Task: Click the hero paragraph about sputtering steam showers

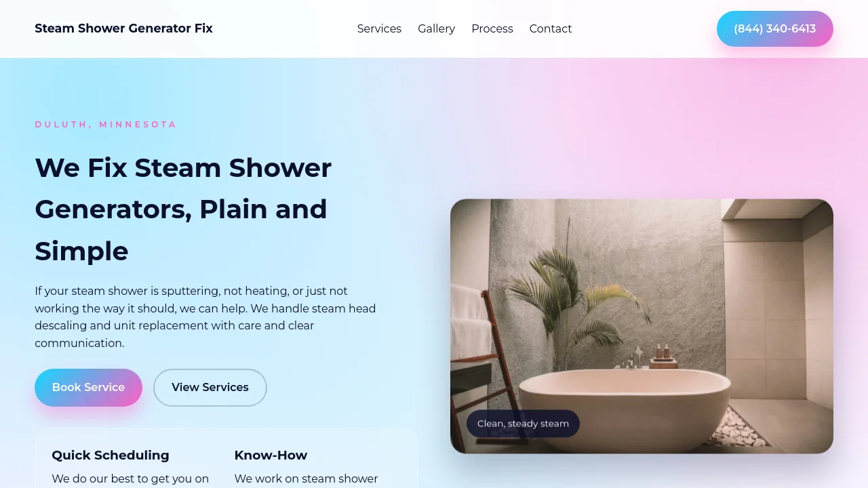Action: [x=205, y=317]
